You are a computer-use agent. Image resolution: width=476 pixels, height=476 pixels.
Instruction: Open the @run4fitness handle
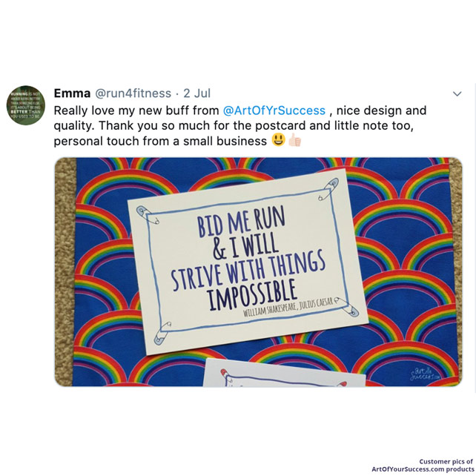[x=133, y=93]
